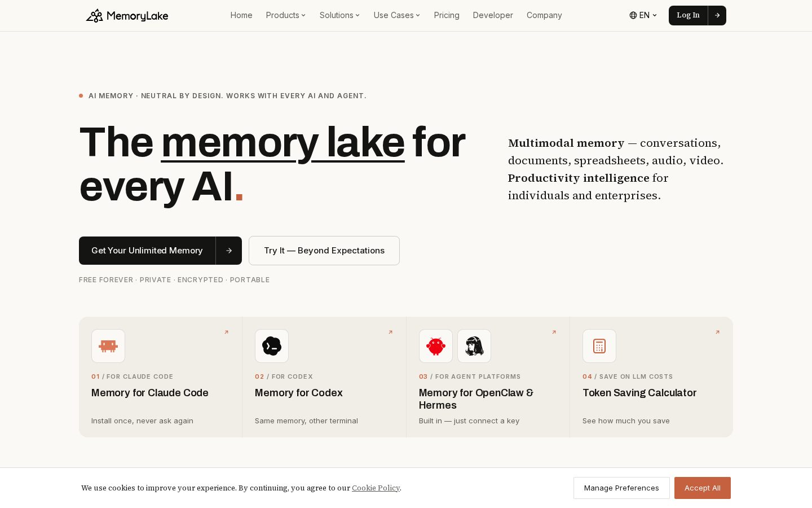Click the underlined "memory lake" headline text
This screenshot has height=508, width=812.
coord(283,143)
